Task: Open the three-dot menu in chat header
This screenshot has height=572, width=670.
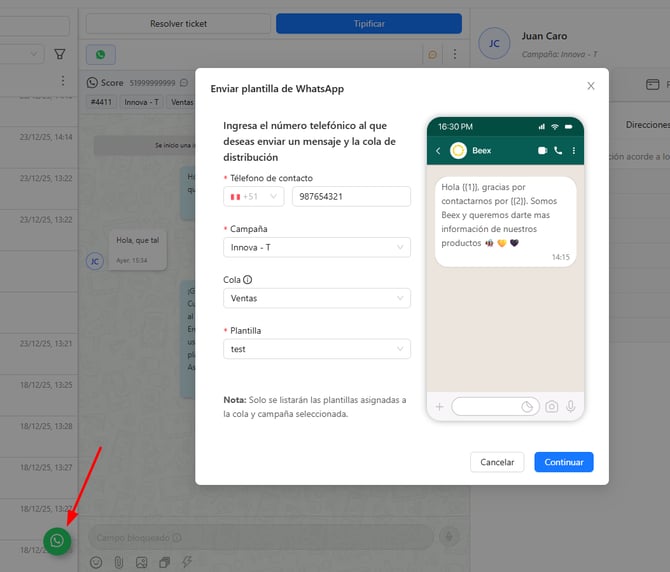Action: [x=455, y=54]
